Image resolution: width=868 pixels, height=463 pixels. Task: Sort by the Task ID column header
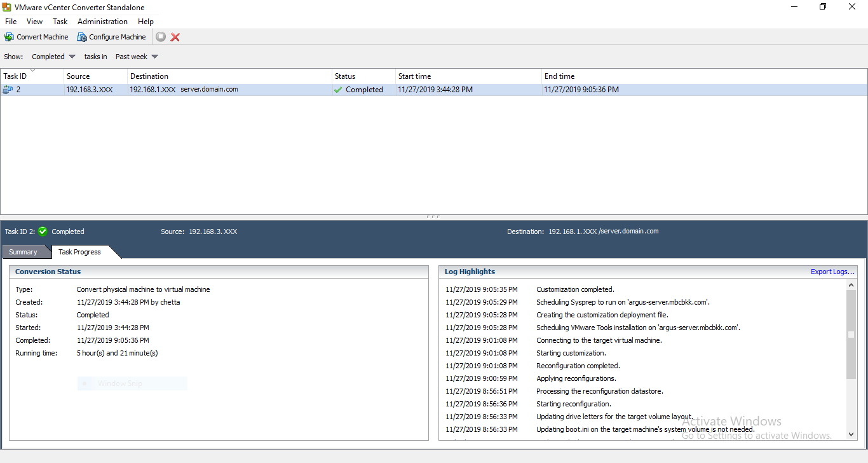click(x=32, y=76)
